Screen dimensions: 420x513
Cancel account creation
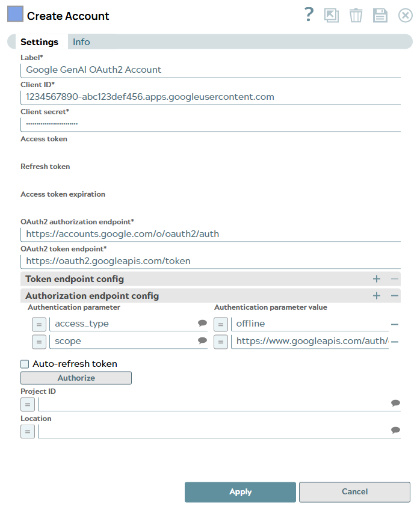coord(354,491)
